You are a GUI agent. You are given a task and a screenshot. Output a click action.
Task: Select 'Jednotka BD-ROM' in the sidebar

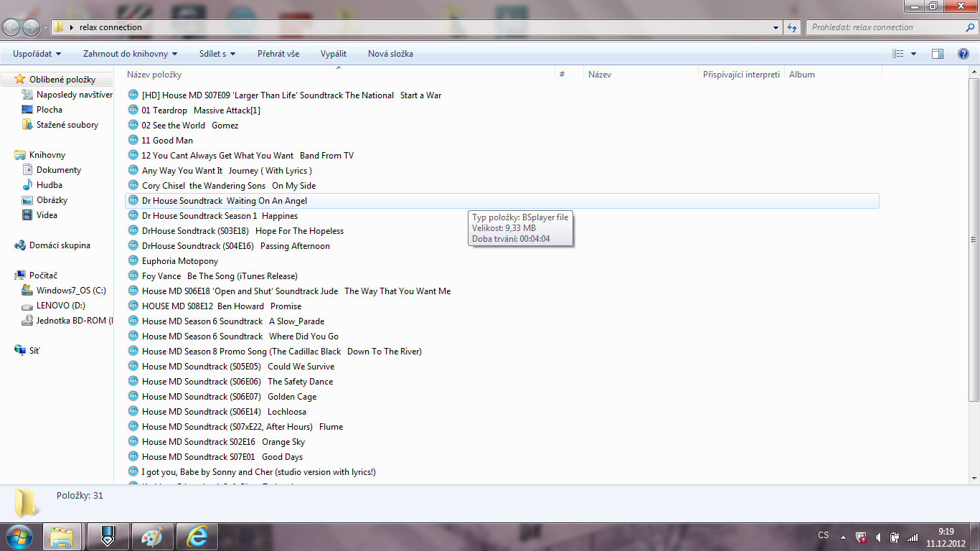tap(67, 321)
